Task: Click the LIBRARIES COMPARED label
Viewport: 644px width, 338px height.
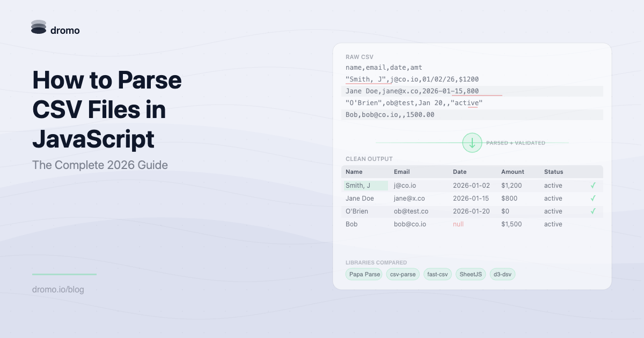Action: pyautogui.click(x=376, y=263)
